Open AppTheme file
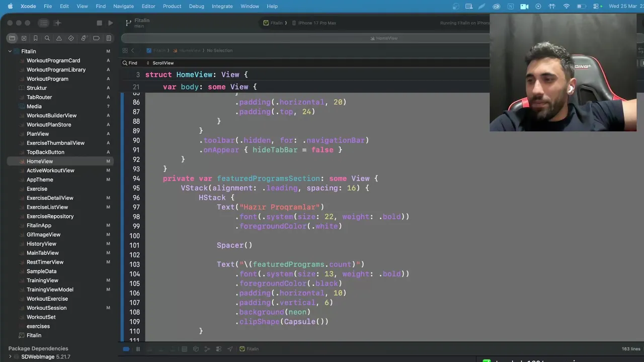This screenshot has height=362, width=644. [40, 179]
